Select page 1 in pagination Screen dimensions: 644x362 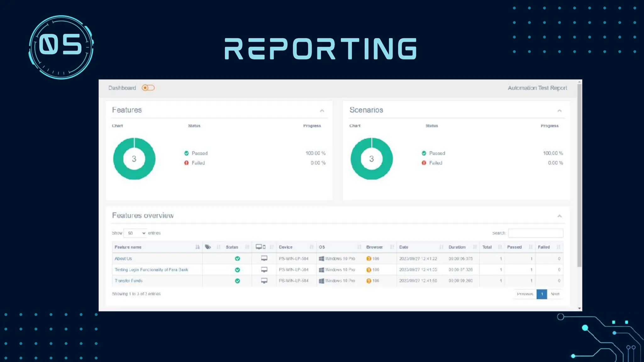(x=542, y=294)
